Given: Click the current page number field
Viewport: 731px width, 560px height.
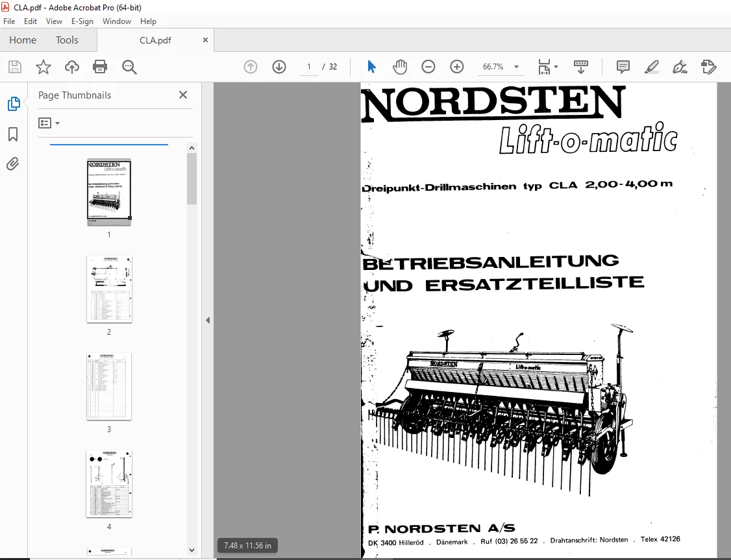Looking at the screenshot, I should point(308,67).
